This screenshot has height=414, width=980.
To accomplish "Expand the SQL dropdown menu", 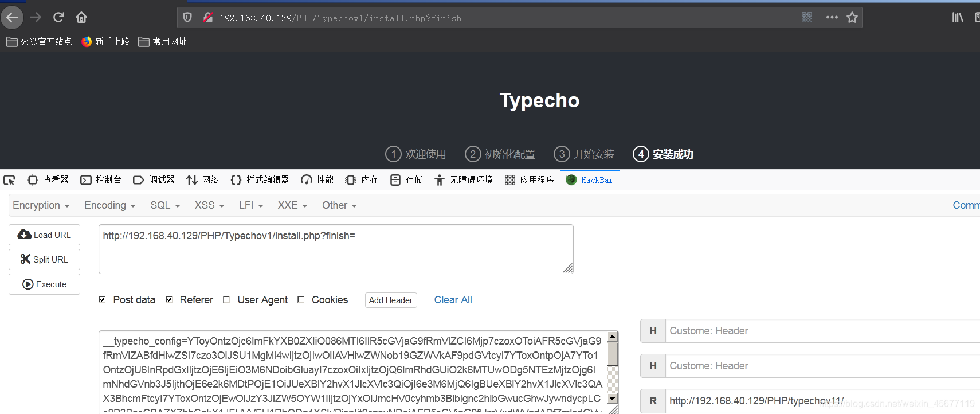I will coord(165,205).
